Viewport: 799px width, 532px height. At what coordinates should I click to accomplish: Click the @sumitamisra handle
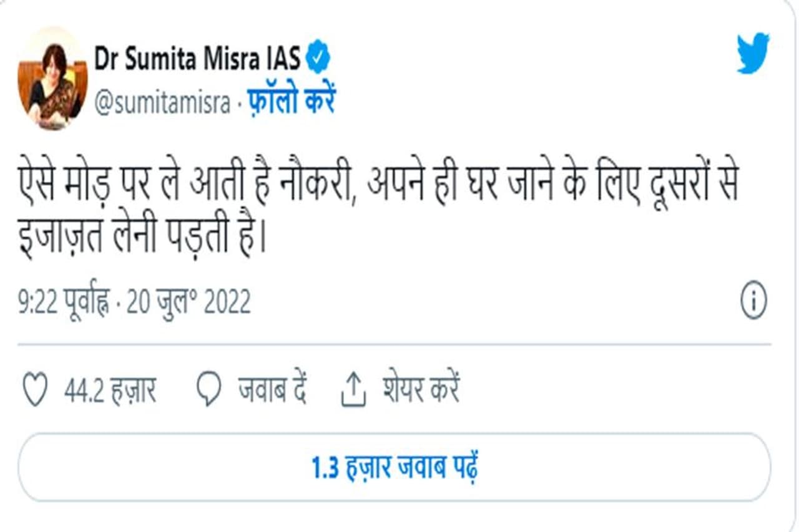click(162, 102)
